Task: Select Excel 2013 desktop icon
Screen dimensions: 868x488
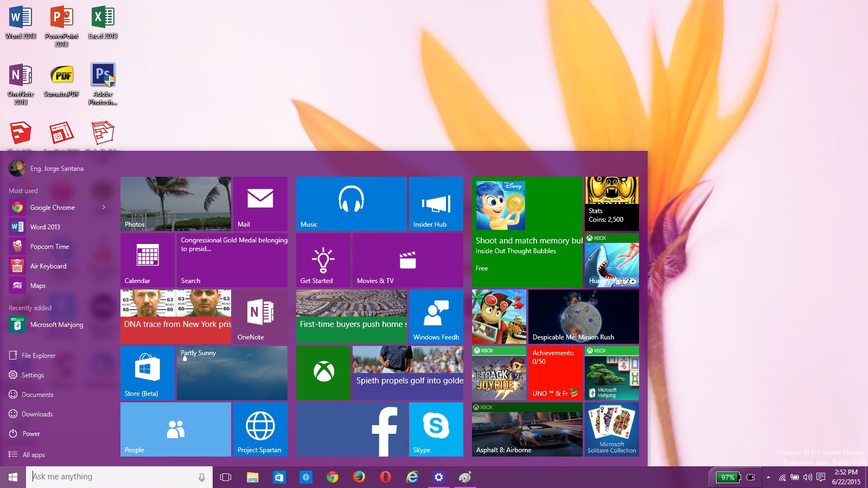Action: coord(103,23)
